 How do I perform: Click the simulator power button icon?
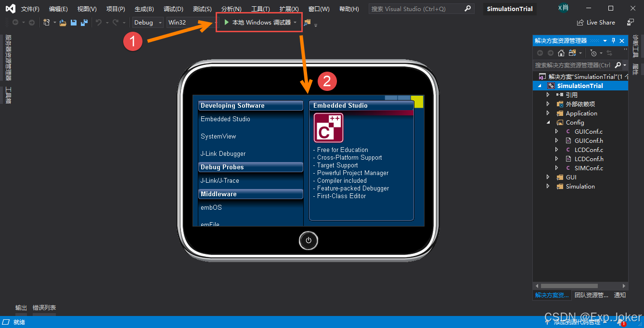[x=309, y=240]
